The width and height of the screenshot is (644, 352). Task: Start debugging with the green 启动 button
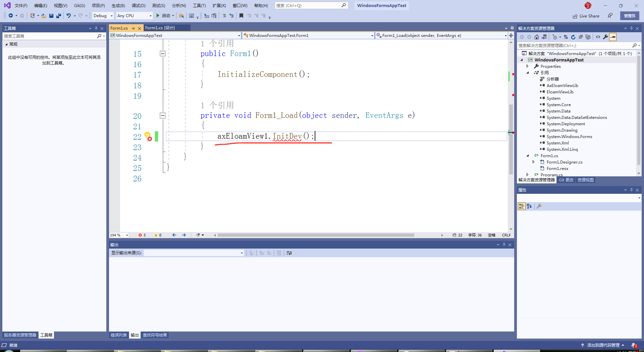163,15
